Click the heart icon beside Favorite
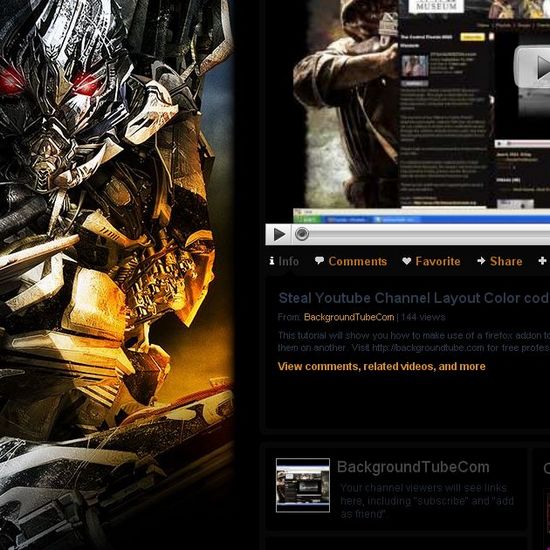 407,261
